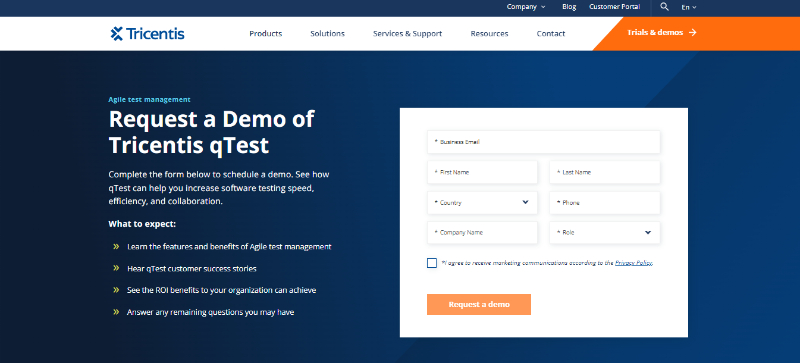Viewport: 800px width, 363px height.
Task: Open the Blog link
Action: pos(569,7)
